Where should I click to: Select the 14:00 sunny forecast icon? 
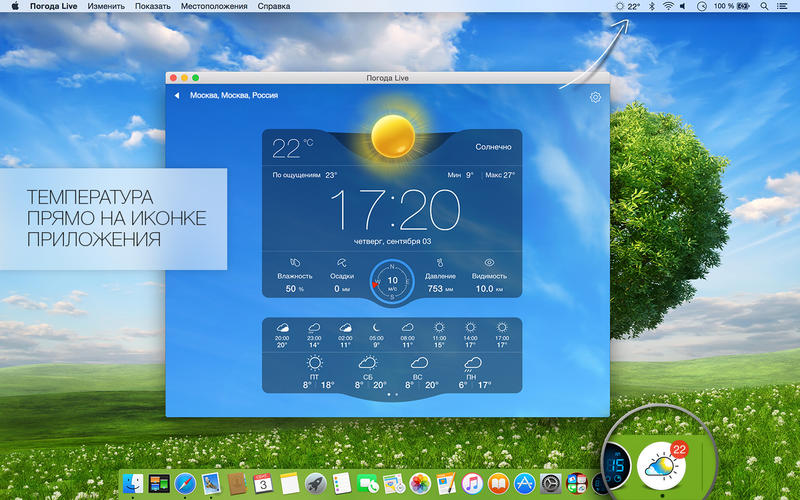pyautogui.click(x=470, y=327)
